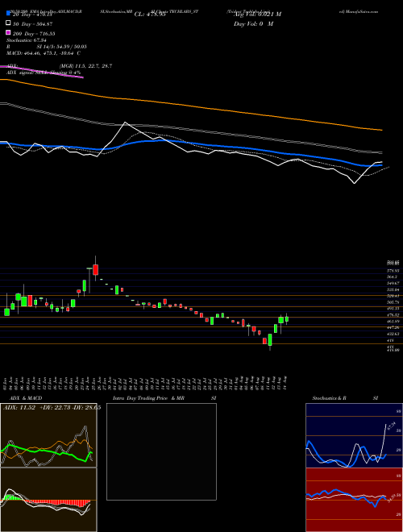
Task: Click the 'Intra Day Trading Price & MR' title
Action: [x=148, y=398]
